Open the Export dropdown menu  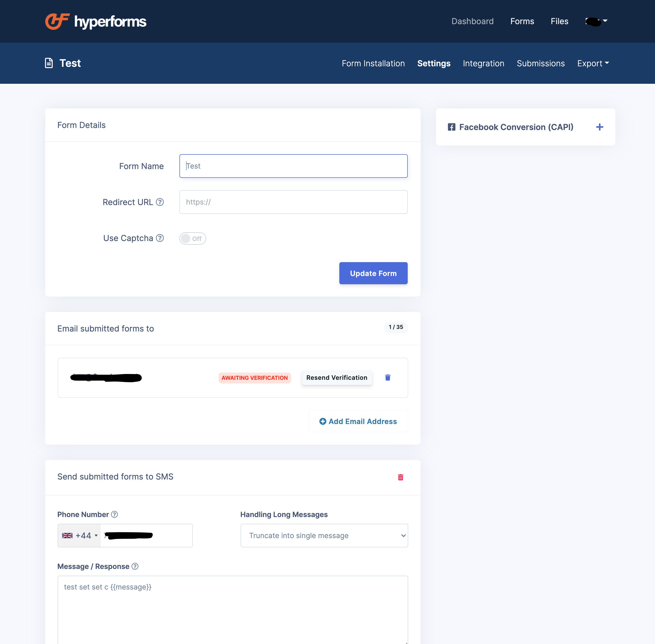click(x=593, y=63)
